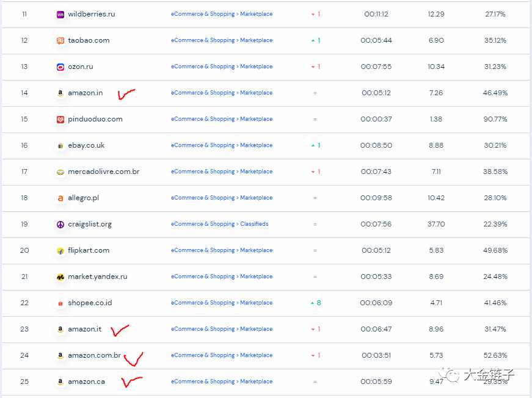Select the 52.63% bounce rate for amazon.com.br
This screenshot has width=532, height=398.
(495, 356)
